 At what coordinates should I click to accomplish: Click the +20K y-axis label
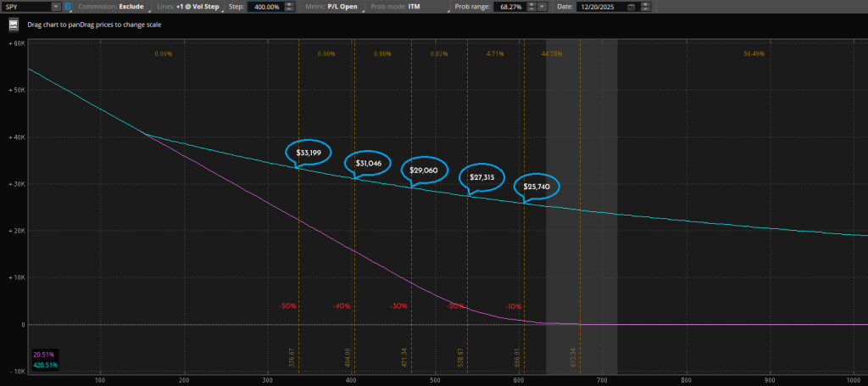[x=17, y=231]
